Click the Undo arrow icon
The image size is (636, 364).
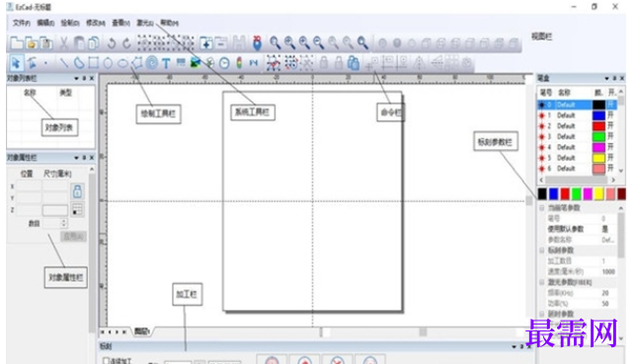tap(112, 43)
